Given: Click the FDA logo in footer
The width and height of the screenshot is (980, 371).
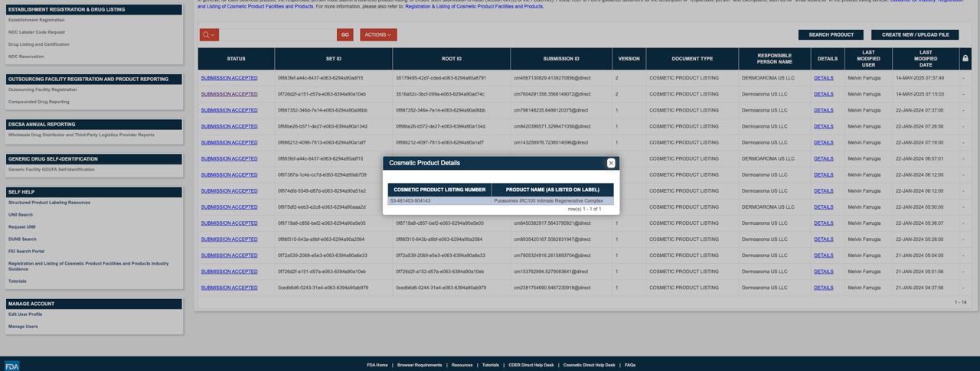Looking at the screenshot, I should (x=11, y=366).
